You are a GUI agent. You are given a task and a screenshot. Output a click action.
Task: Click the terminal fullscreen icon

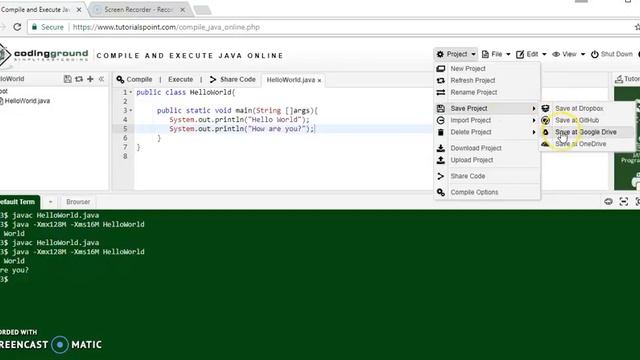click(x=624, y=201)
